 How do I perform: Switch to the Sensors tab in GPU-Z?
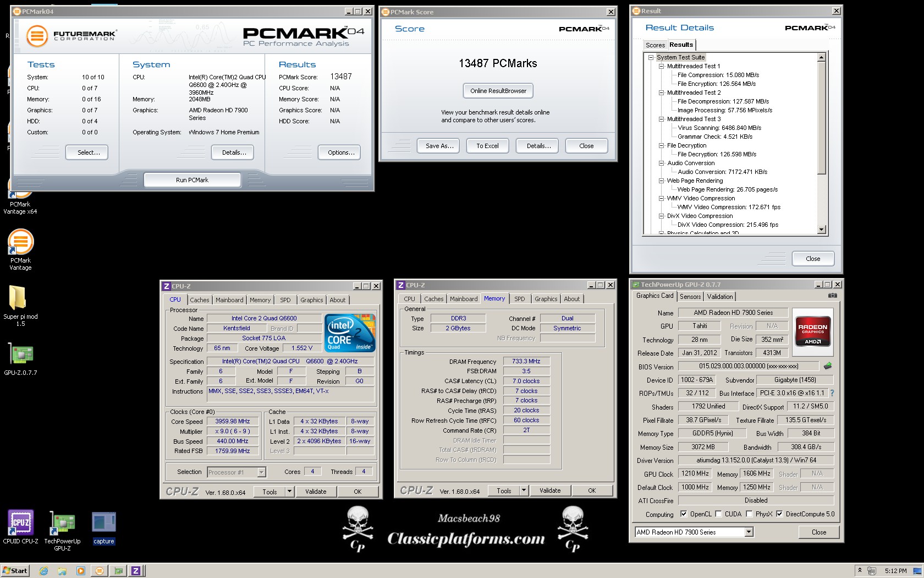click(690, 297)
